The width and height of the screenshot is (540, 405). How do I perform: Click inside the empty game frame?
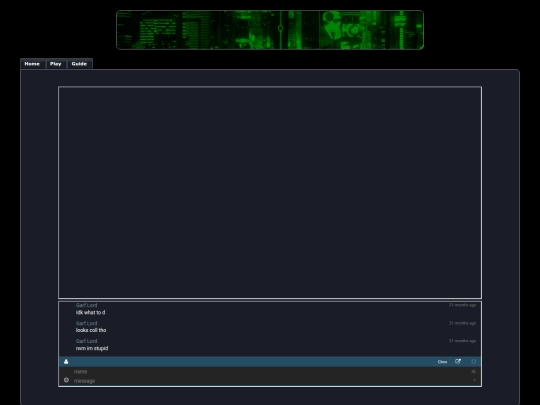pos(270,193)
